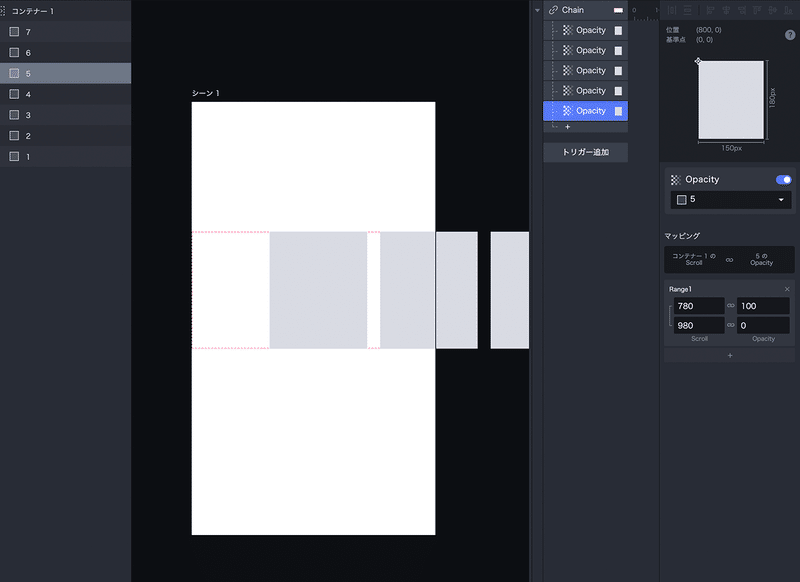Viewport: 800px width, 582px height.
Task: Click the マッピング section heading
Action: pyautogui.click(x=682, y=236)
